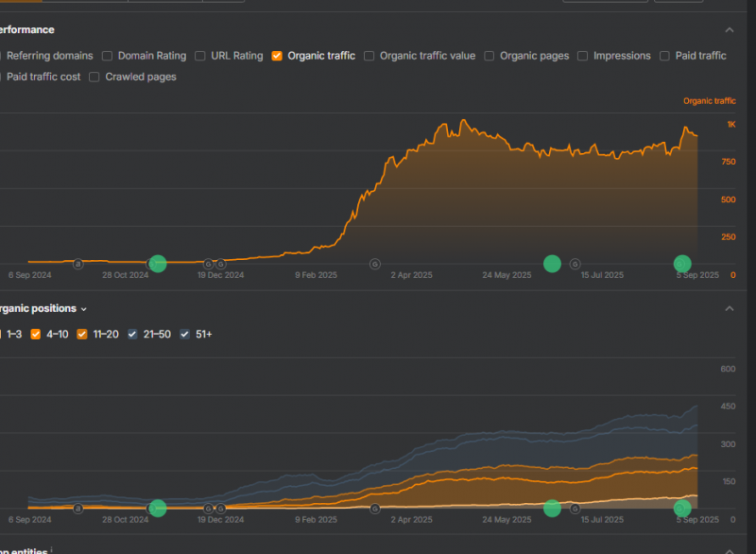Uncheck the Organic traffic checkbox

pos(277,56)
